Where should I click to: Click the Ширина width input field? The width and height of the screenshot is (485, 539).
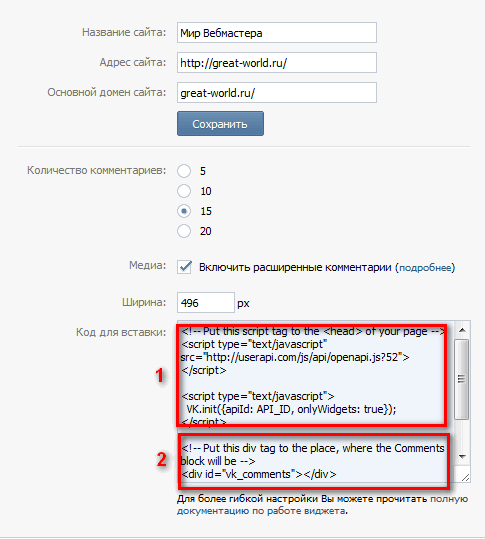click(206, 303)
